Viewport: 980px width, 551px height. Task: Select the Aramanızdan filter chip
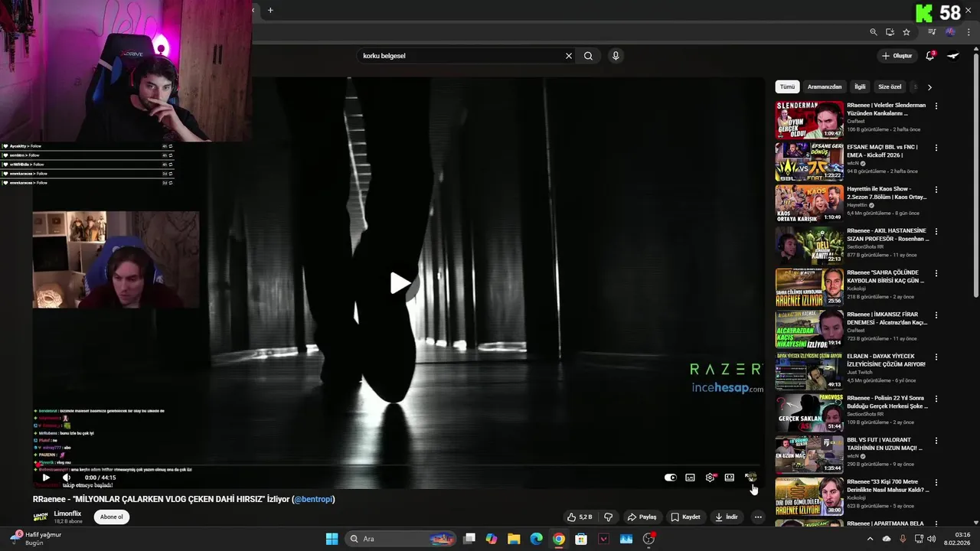click(825, 87)
